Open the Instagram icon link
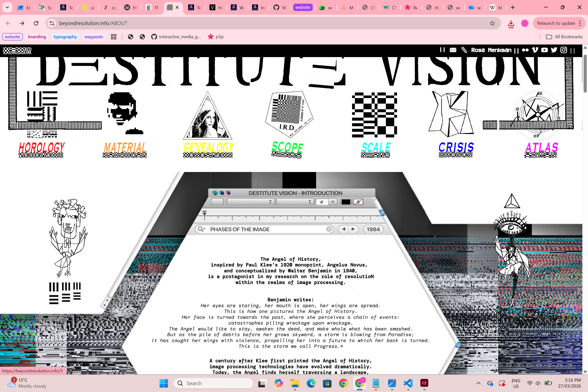The width and height of the screenshot is (588, 392). click(x=563, y=50)
